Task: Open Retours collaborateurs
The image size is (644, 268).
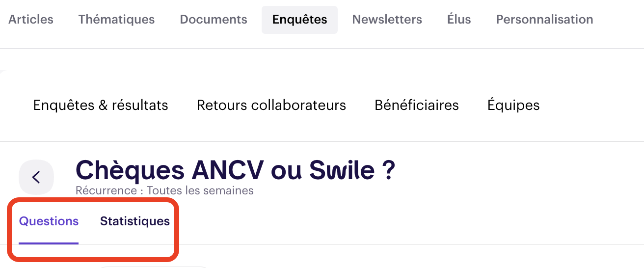Action: tap(271, 105)
